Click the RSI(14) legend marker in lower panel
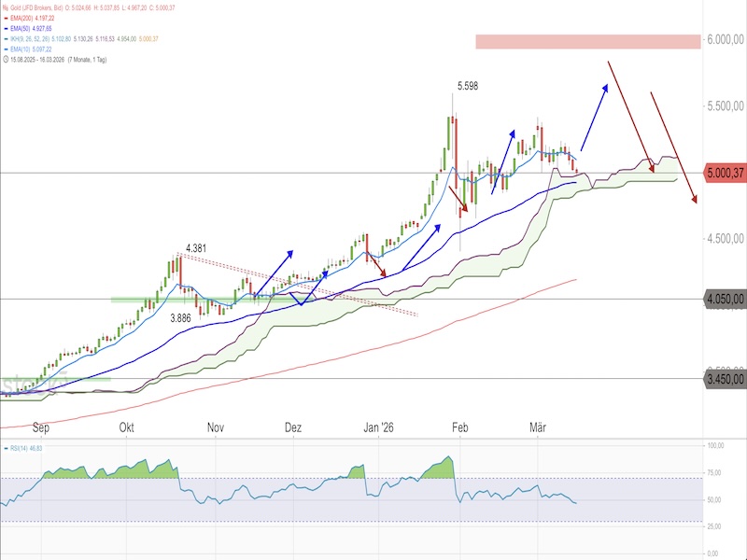The width and height of the screenshot is (747, 560). pyautogui.click(x=6, y=448)
